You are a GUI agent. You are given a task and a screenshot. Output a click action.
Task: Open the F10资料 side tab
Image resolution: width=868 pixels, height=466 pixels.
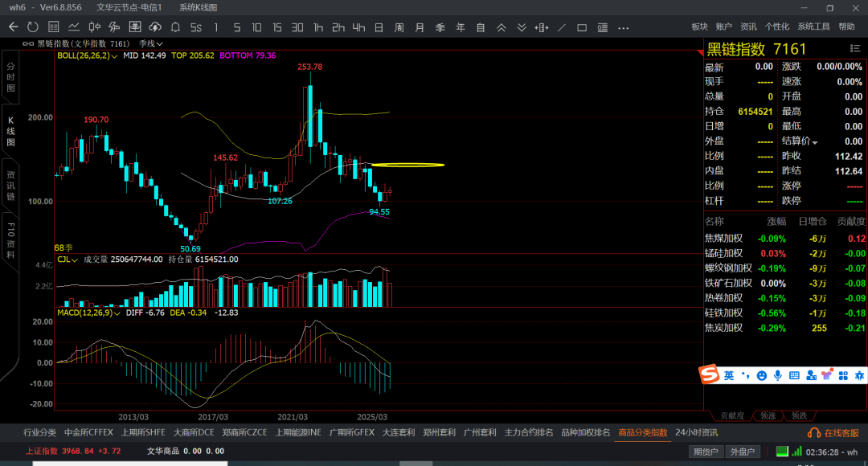[x=10, y=241]
